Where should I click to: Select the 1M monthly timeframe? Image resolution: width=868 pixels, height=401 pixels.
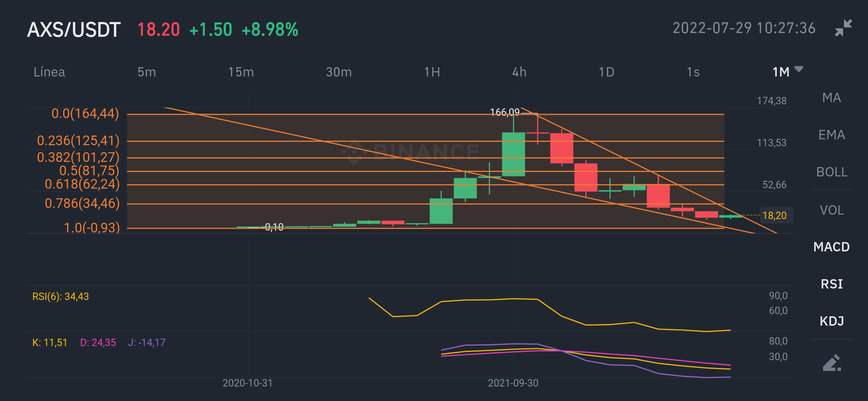tap(781, 72)
